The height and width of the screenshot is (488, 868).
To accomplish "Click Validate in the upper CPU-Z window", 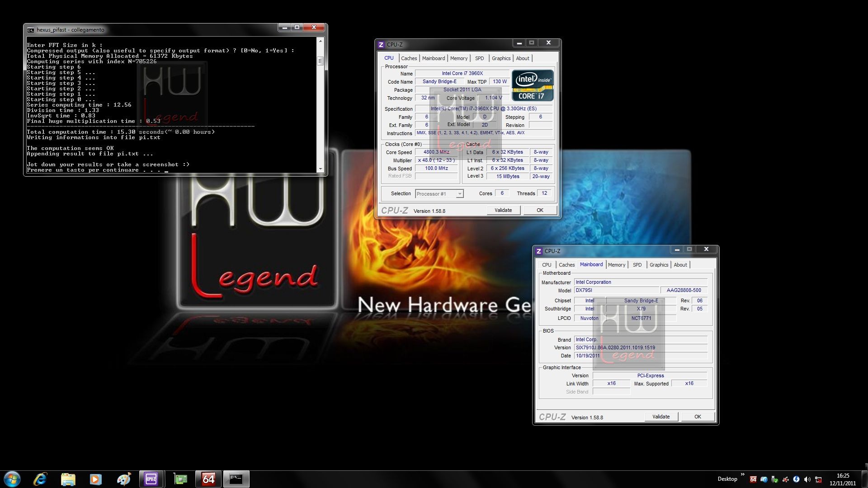I will coord(503,210).
